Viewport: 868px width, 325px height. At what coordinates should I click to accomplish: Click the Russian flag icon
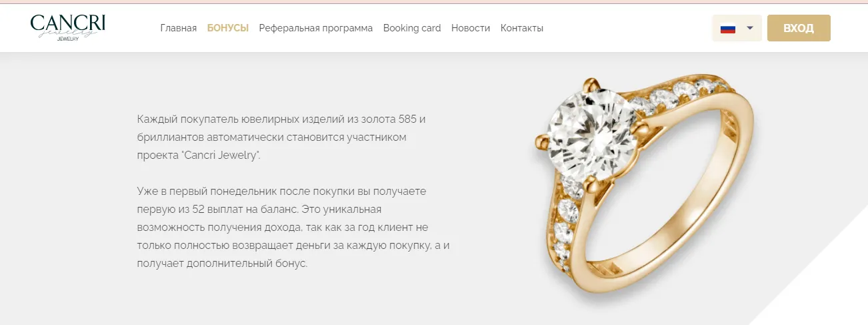(x=728, y=28)
